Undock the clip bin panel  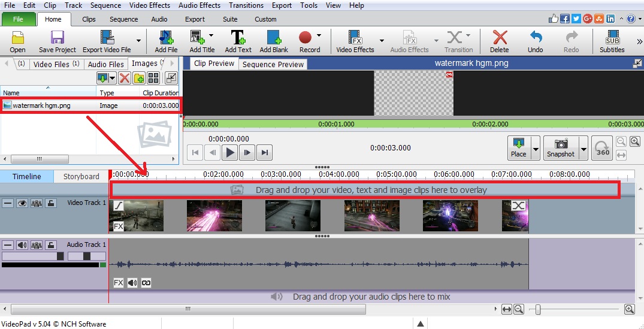[x=171, y=78]
